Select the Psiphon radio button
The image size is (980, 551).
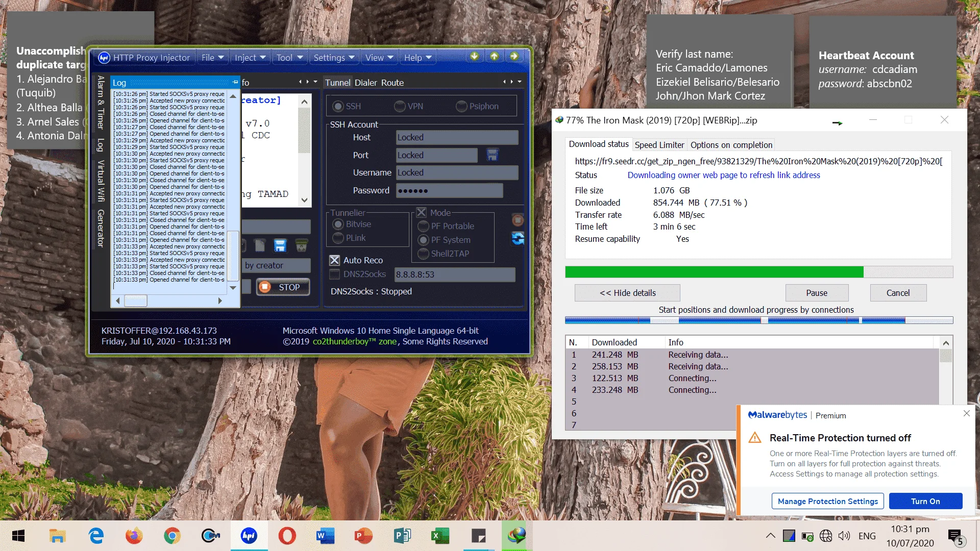tap(461, 106)
